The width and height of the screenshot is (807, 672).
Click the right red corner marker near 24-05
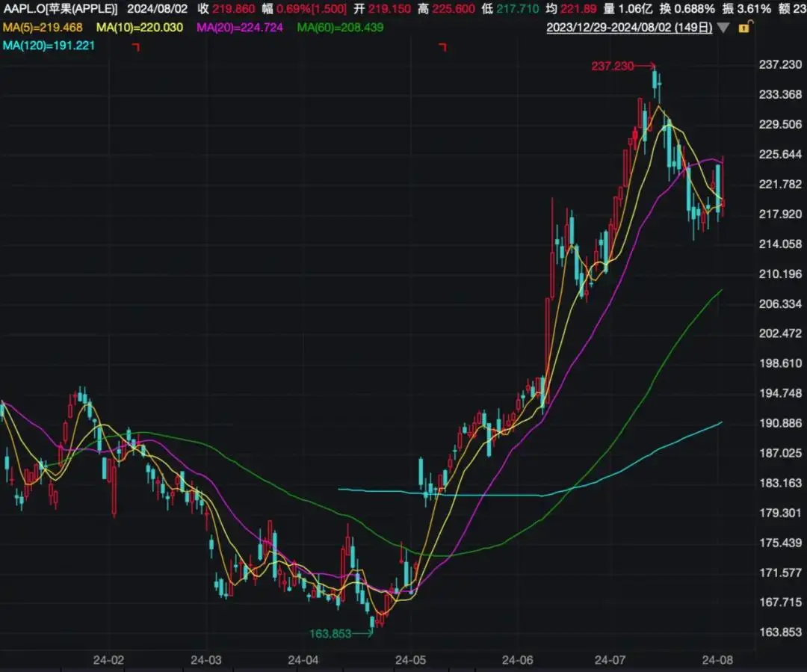pos(442,47)
